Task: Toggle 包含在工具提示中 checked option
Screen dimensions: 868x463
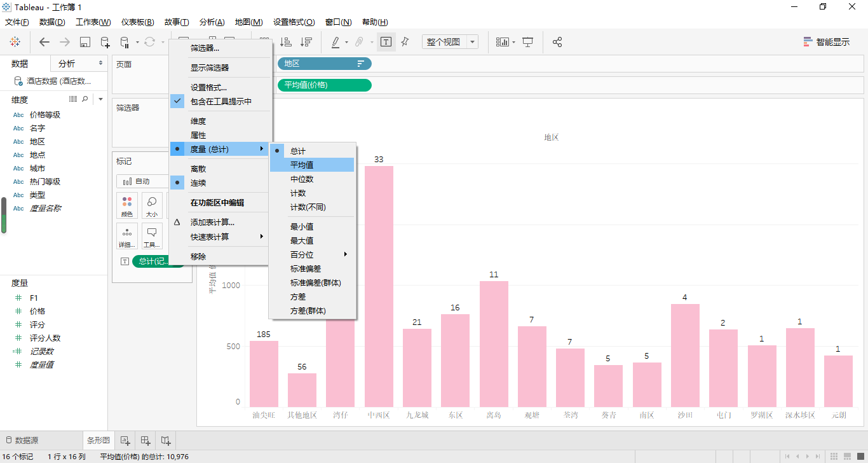Action: (x=220, y=101)
